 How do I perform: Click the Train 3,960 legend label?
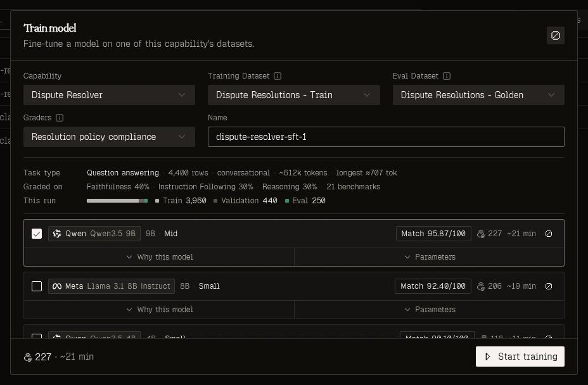(181, 201)
